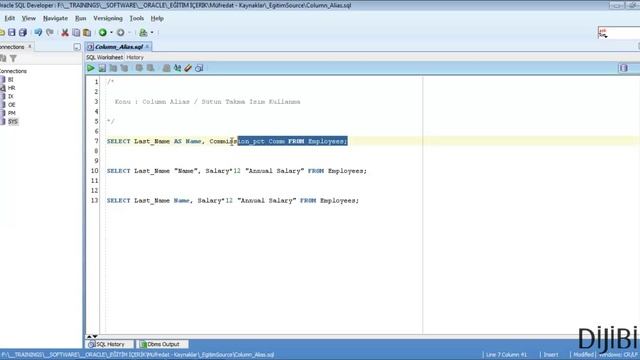Click the Connections root node in tree

tap(13, 71)
